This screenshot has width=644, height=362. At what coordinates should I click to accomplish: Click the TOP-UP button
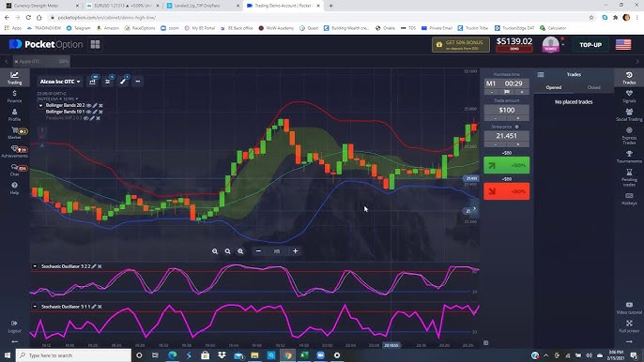[x=590, y=45]
